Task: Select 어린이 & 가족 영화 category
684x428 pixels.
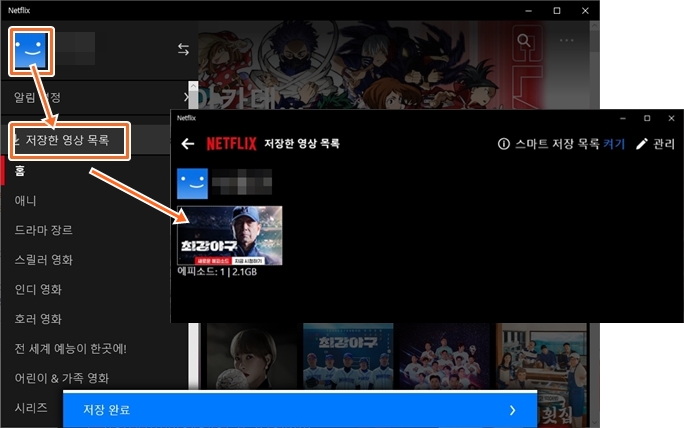Action: (62, 378)
